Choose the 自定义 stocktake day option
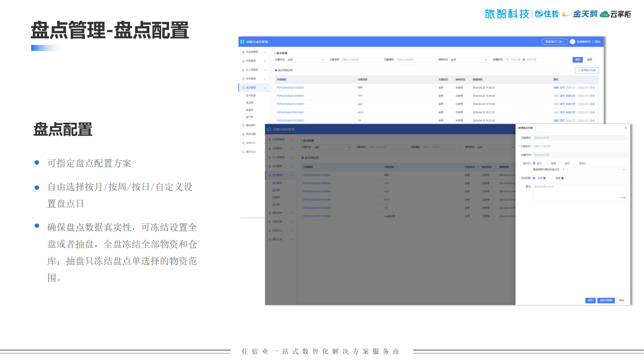644x362 pixels. click(x=576, y=164)
